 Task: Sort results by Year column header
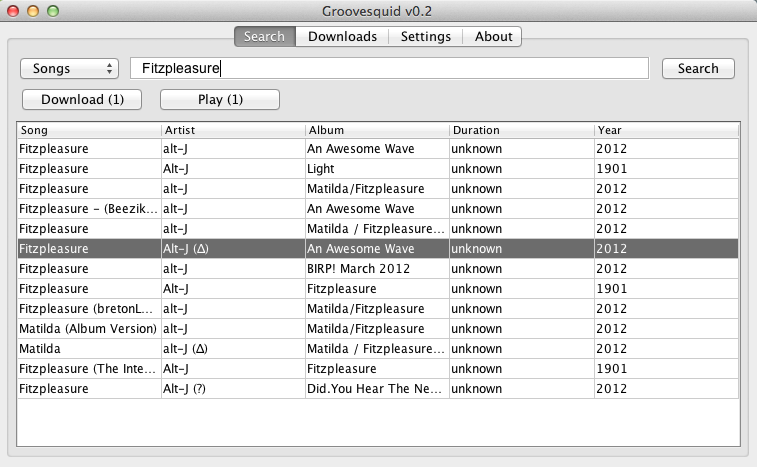tap(667, 130)
